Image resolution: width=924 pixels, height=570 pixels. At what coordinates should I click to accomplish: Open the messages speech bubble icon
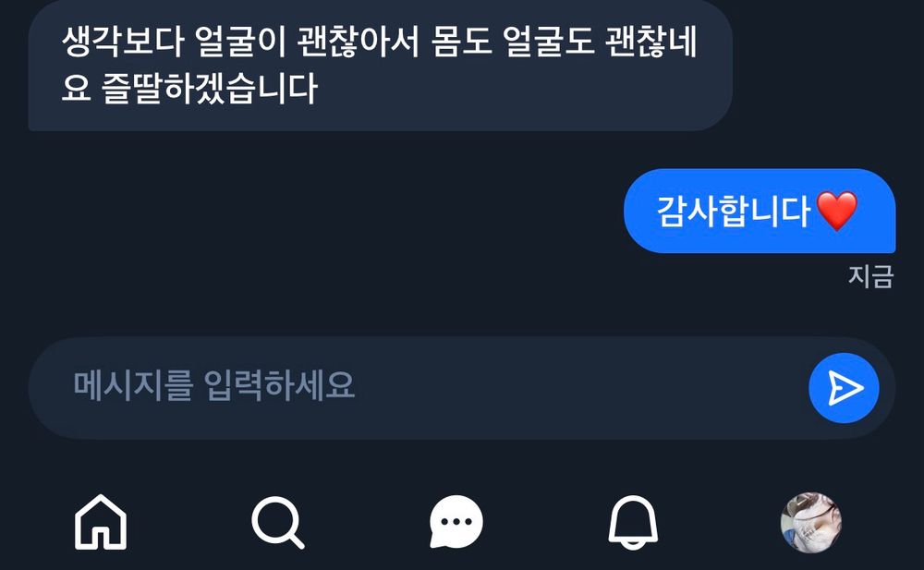coord(456,522)
